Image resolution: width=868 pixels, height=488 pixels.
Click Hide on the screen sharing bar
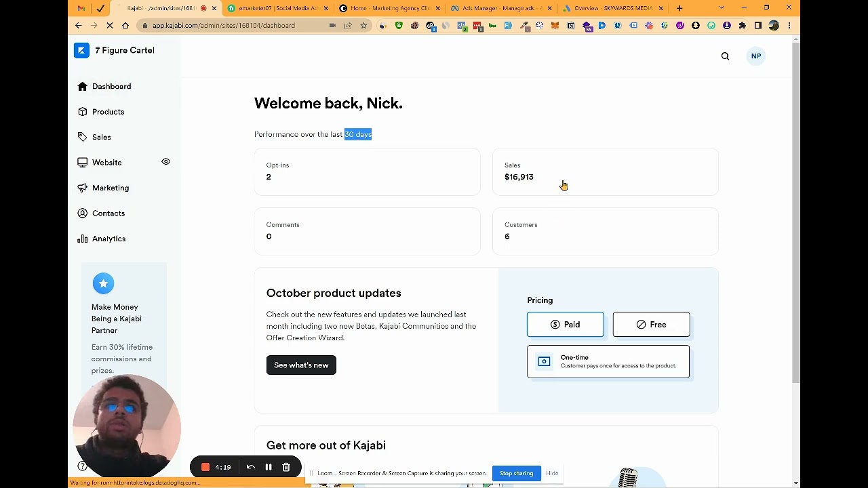552,473
